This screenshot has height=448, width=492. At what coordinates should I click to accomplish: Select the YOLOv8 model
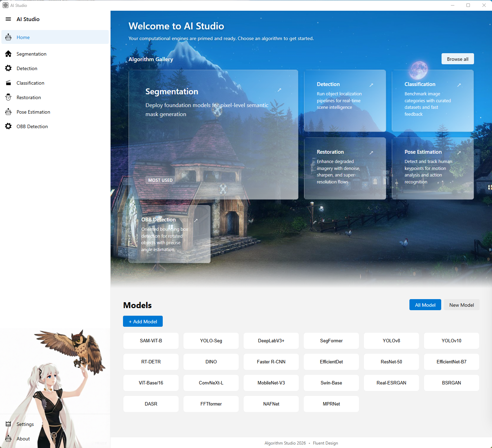(x=391, y=341)
